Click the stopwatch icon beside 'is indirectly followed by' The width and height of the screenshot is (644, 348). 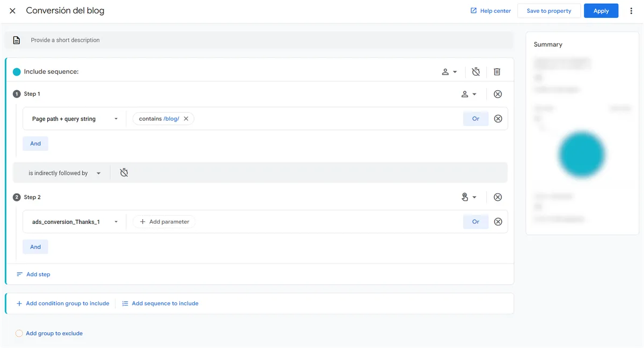pos(124,172)
